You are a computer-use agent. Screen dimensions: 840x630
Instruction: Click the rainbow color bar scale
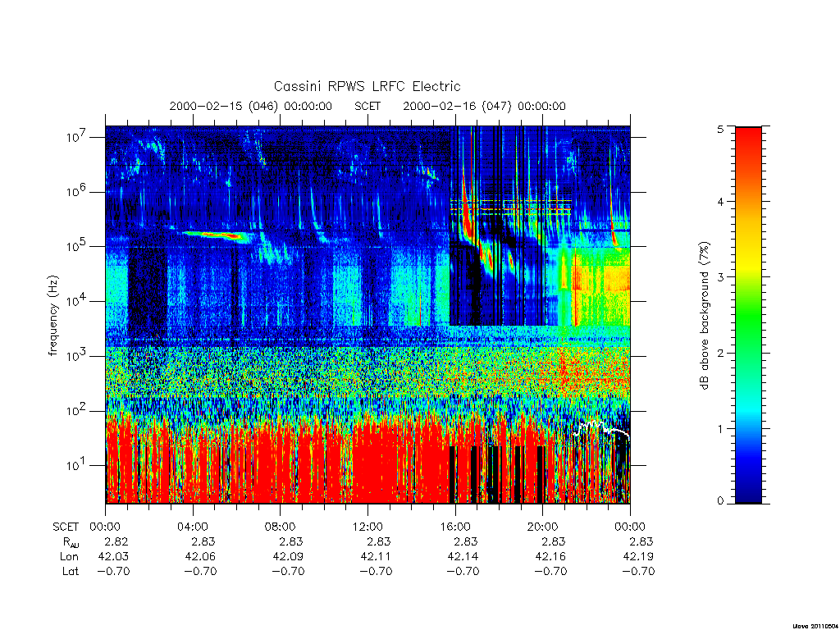[x=748, y=315]
